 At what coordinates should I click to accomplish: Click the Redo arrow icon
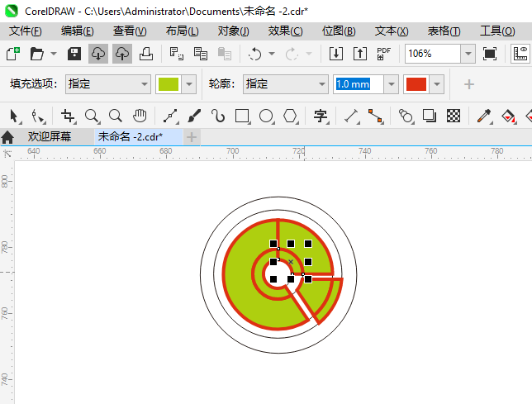tap(292, 54)
